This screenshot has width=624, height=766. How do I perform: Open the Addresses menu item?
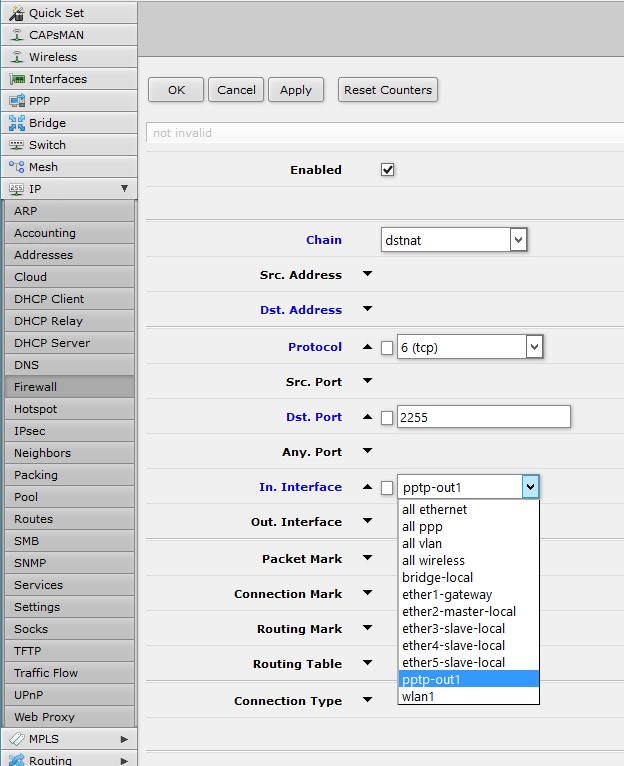[x=69, y=255]
